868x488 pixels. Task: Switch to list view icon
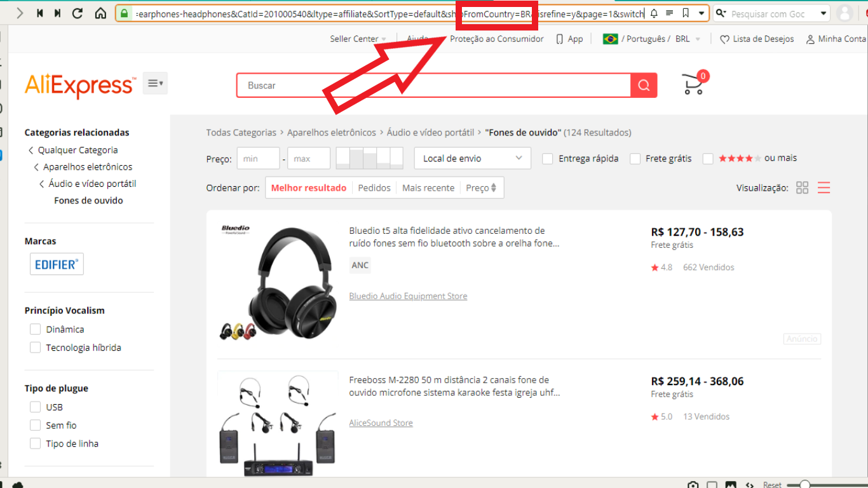(x=824, y=187)
